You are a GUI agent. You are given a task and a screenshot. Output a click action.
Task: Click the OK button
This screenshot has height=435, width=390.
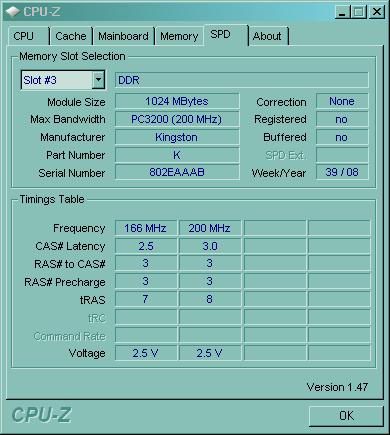point(346,416)
